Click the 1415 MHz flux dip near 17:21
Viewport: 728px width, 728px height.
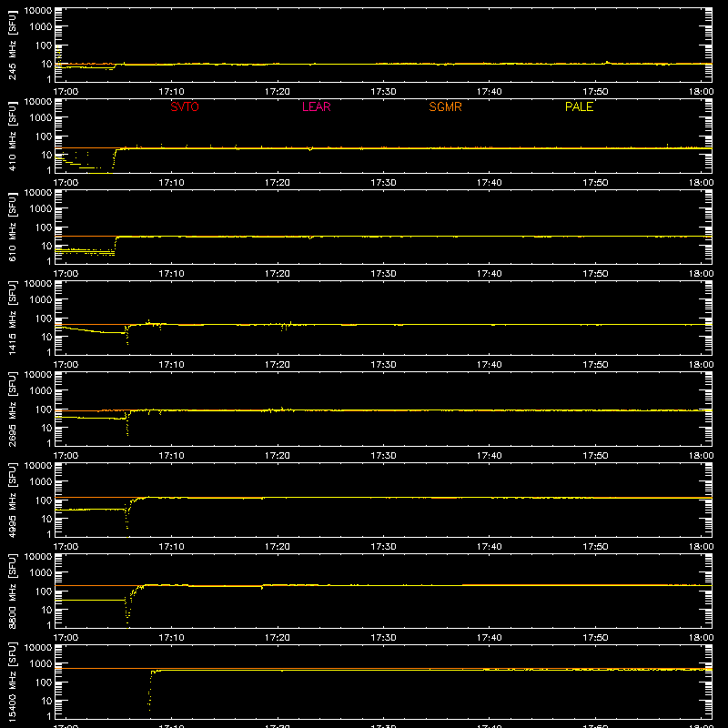[x=284, y=327]
